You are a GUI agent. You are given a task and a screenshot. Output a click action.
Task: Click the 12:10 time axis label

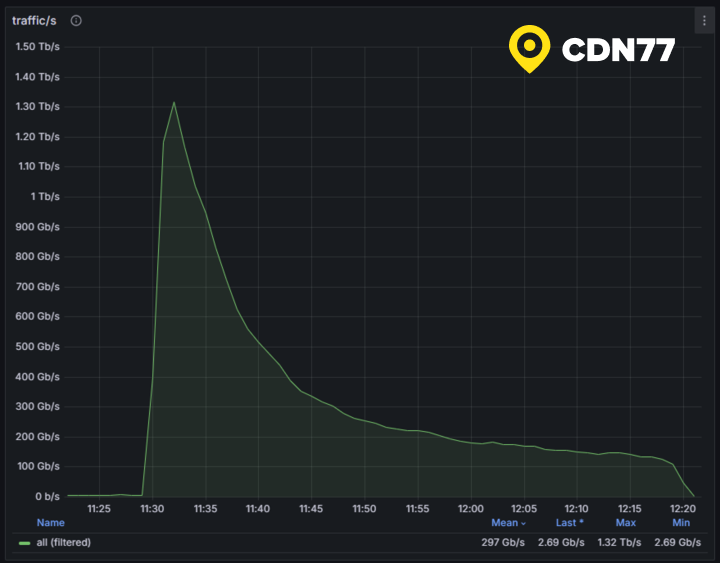[576, 509]
